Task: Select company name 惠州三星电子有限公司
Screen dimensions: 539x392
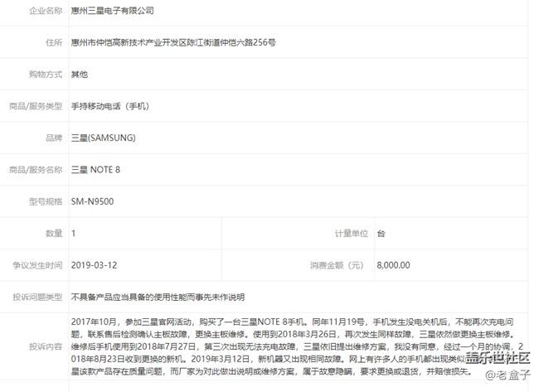Action: (x=113, y=11)
